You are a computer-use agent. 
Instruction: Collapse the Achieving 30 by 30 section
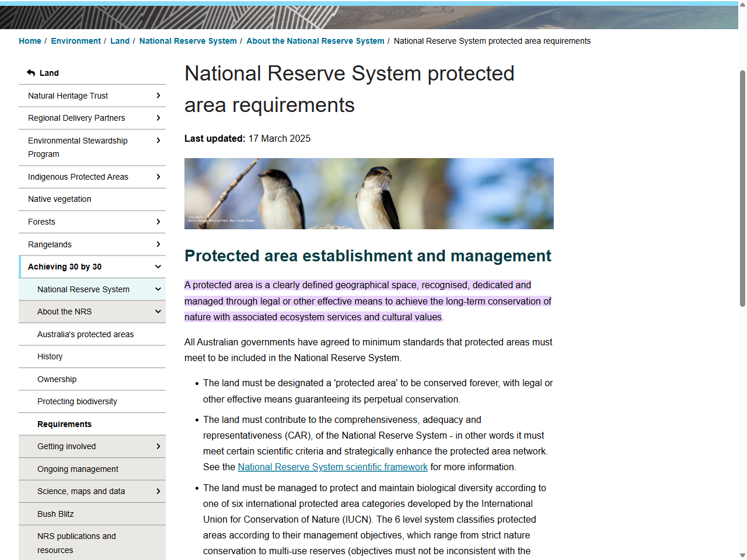click(158, 266)
